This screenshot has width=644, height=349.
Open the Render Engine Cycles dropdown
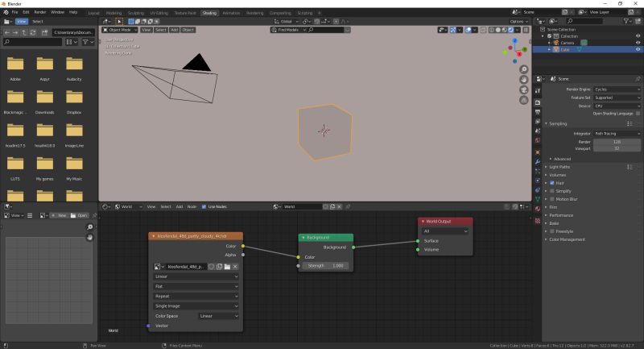[617, 89]
